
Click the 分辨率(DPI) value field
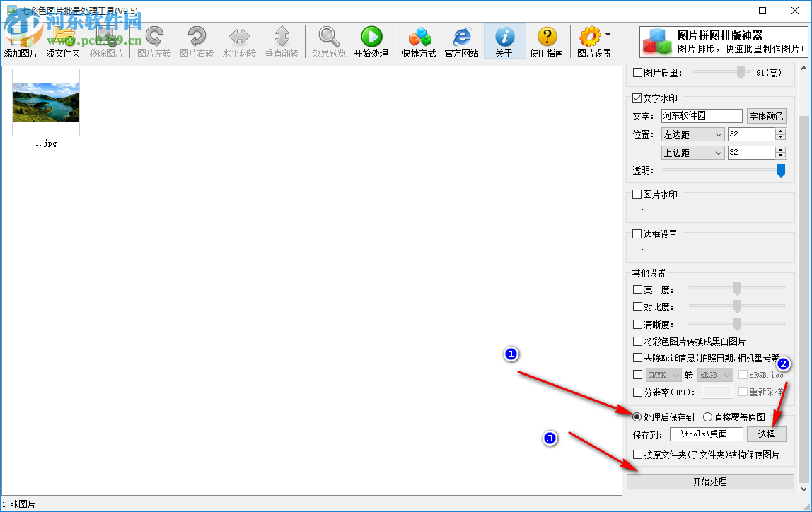tap(717, 392)
